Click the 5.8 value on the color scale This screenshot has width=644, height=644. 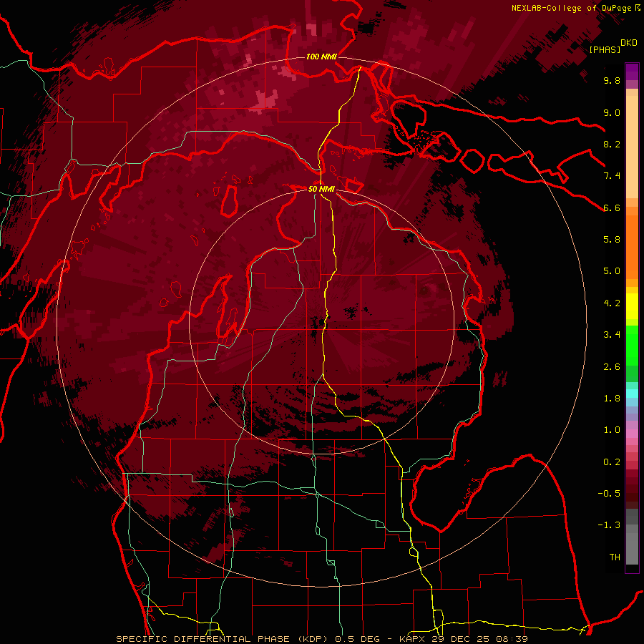click(x=612, y=240)
